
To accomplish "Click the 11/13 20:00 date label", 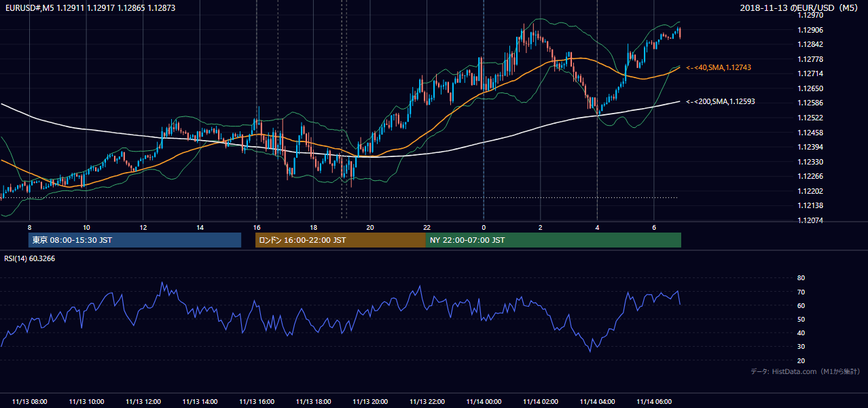I will [x=370, y=402].
